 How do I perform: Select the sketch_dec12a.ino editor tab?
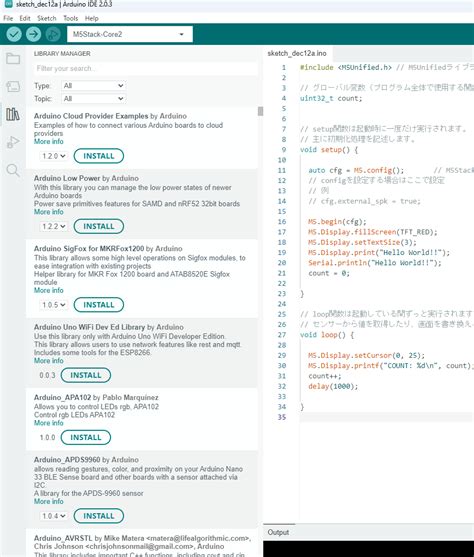(x=297, y=53)
